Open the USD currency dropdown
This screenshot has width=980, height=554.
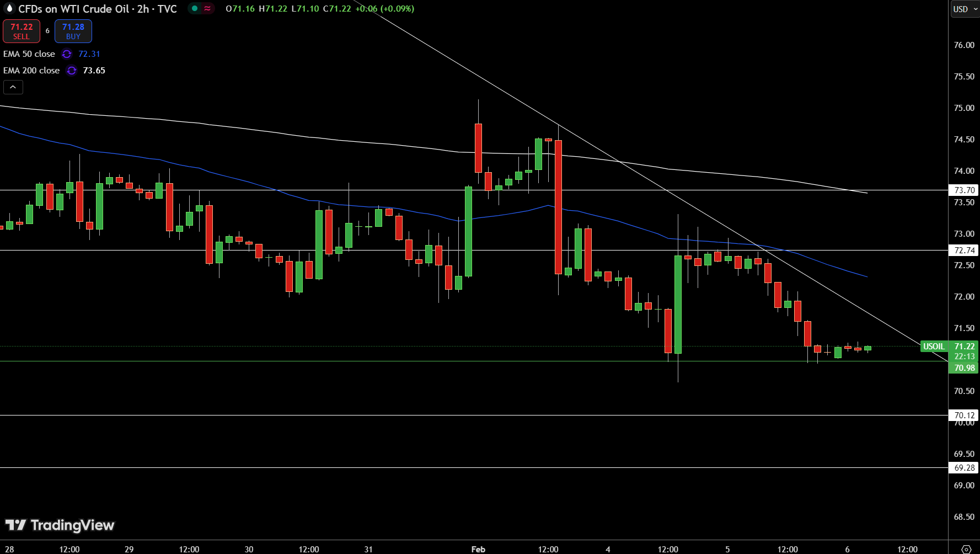(965, 9)
